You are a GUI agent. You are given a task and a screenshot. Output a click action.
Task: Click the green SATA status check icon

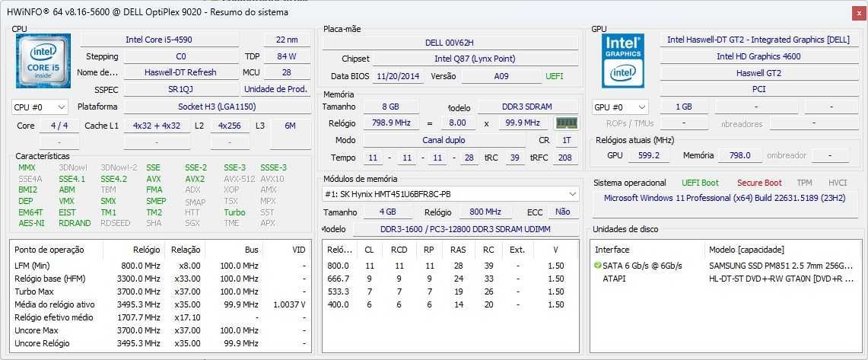point(597,266)
